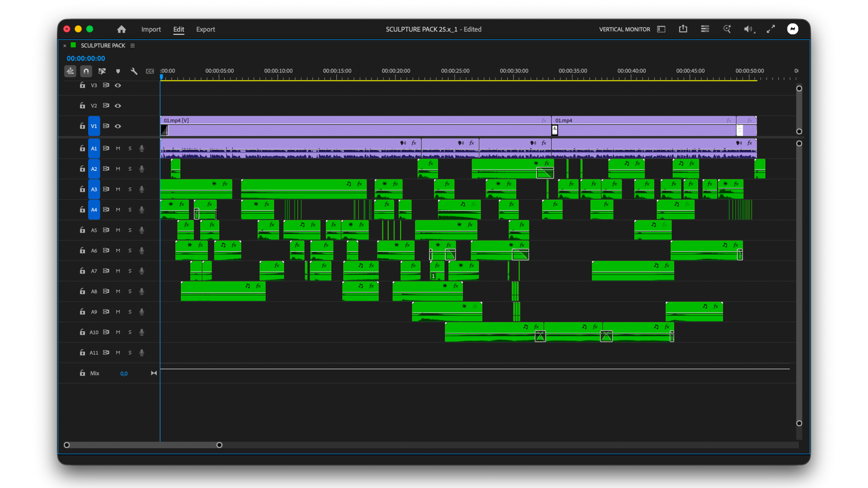Toggle full screen video output icon
Screen dimensions: 868x488
click(771, 29)
